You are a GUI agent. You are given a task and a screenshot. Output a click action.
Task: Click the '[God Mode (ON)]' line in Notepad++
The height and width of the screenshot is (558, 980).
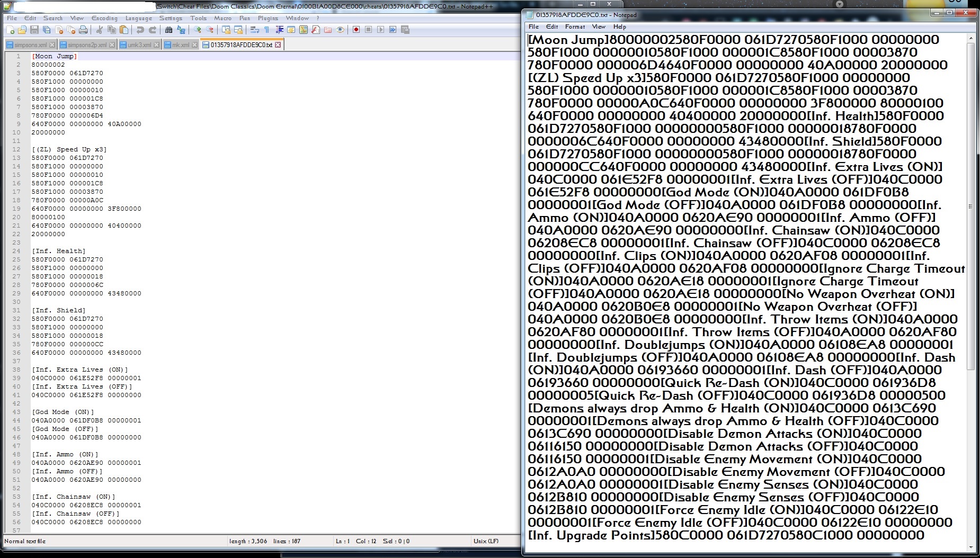[63, 412]
